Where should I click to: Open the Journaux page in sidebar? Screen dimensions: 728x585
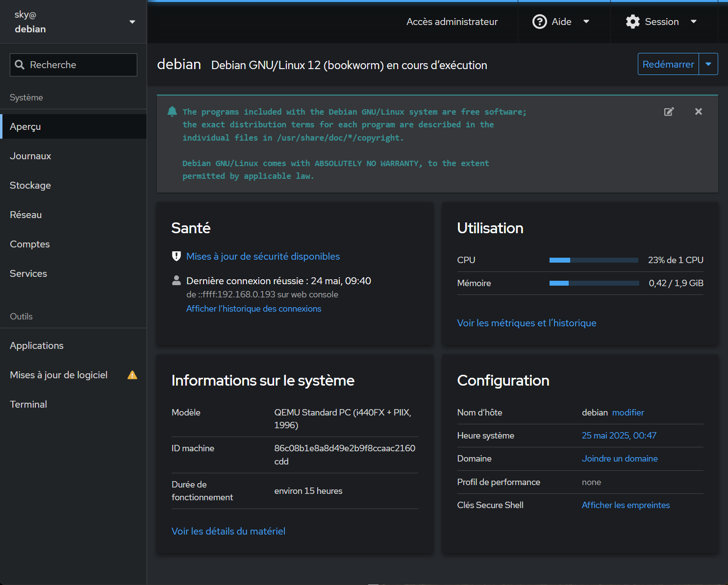pos(30,156)
